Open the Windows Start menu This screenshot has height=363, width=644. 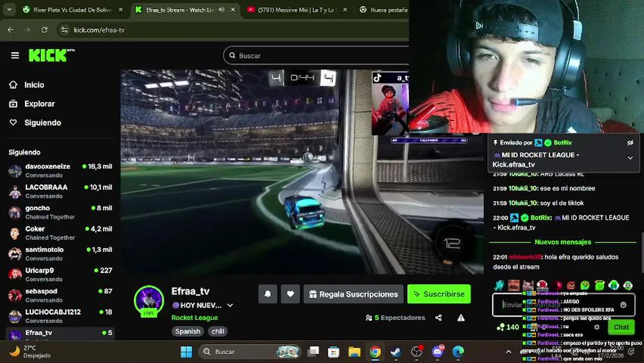tap(186, 351)
